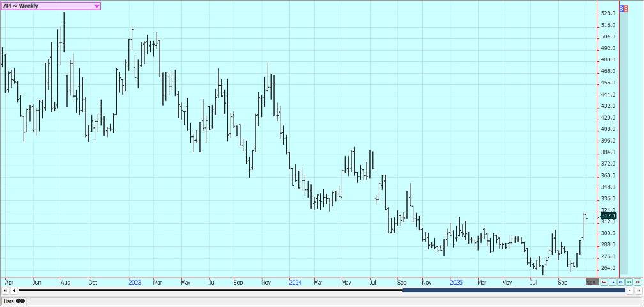Click the highlighted Nov date label
The width and height of the screenshot is (644, 307).
click(592, 281)
